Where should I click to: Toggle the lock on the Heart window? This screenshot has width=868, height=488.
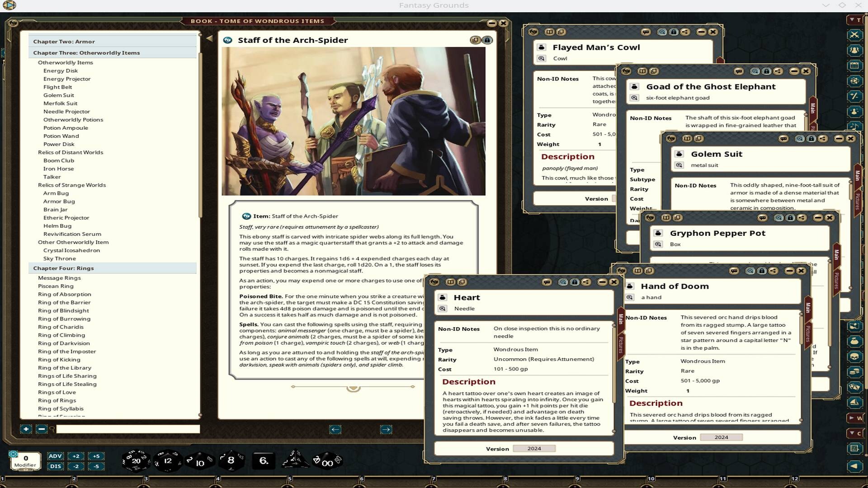coord(574,282)
